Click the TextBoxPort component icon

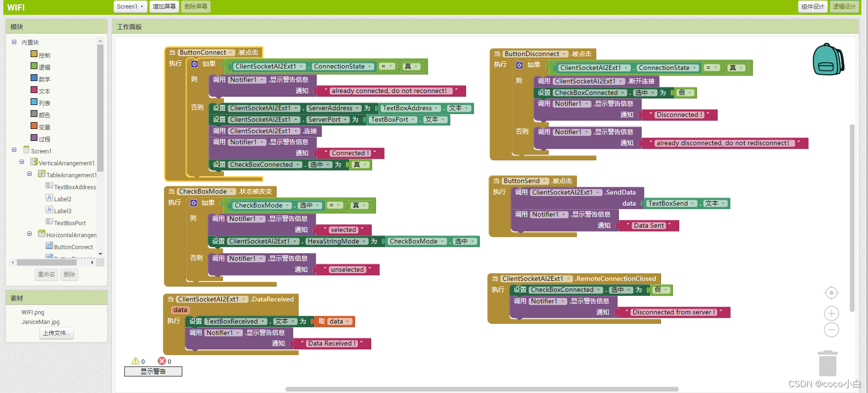click(49, 221)
